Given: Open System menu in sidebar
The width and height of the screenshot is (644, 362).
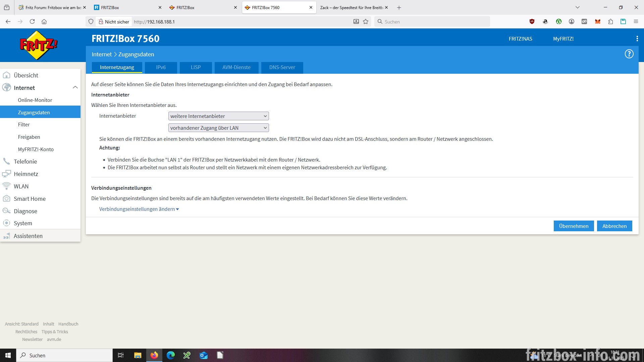Looking at the screenshot, I should tap(40, 223).
